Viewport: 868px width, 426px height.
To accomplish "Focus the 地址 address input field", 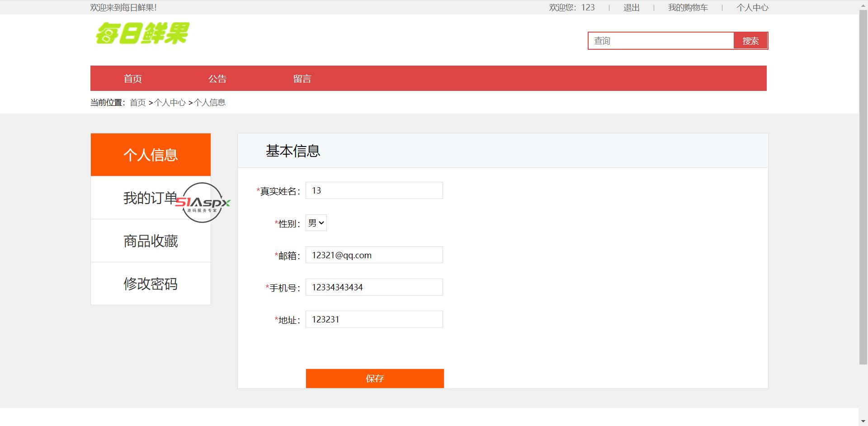I will point(374,319).
